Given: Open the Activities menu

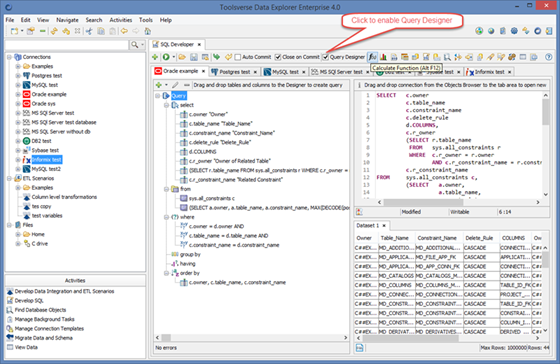Looking at the screenshot, I should click(x=120, y=20).
